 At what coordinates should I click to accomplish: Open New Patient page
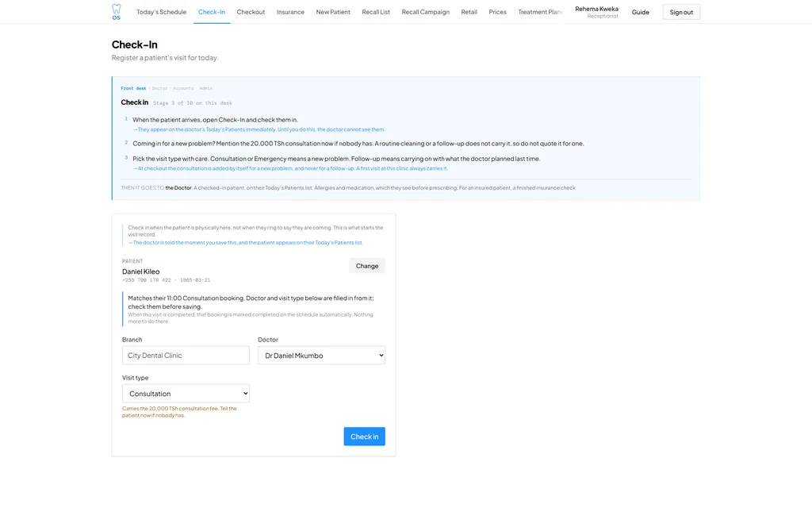point(333,12)
